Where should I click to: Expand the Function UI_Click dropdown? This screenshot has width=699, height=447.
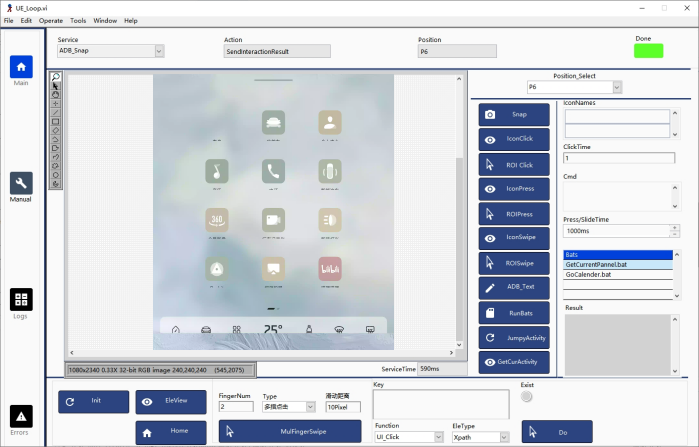click(438, 437)
